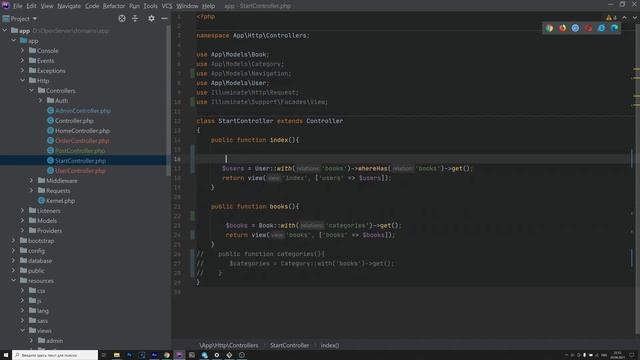Open the Tools menu
640x360 pixels.
150,6
